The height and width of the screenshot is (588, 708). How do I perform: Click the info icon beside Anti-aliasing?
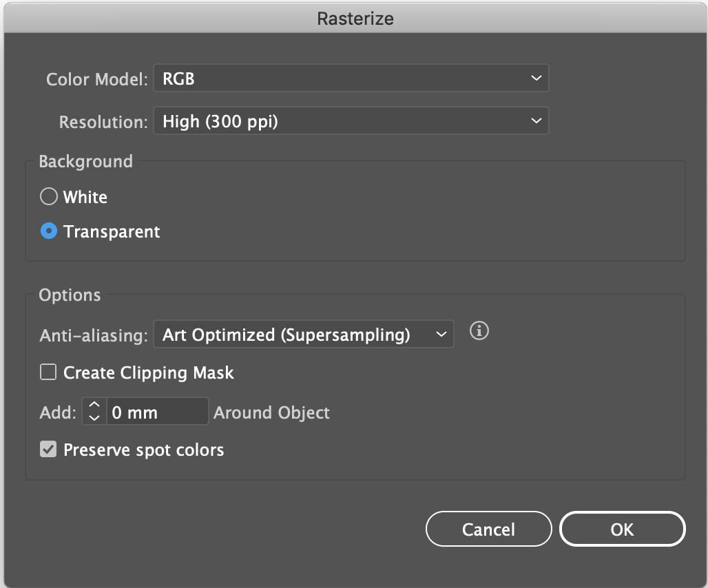pos(479,331)
